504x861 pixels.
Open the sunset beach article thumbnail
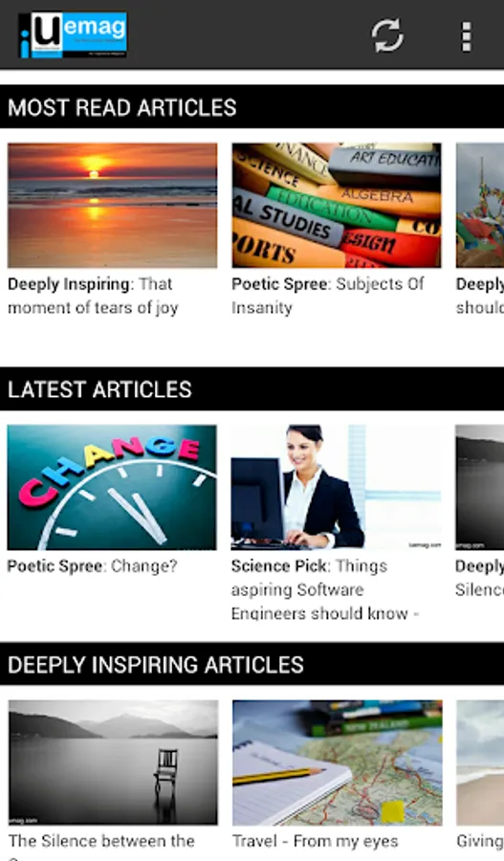[113, 206]
